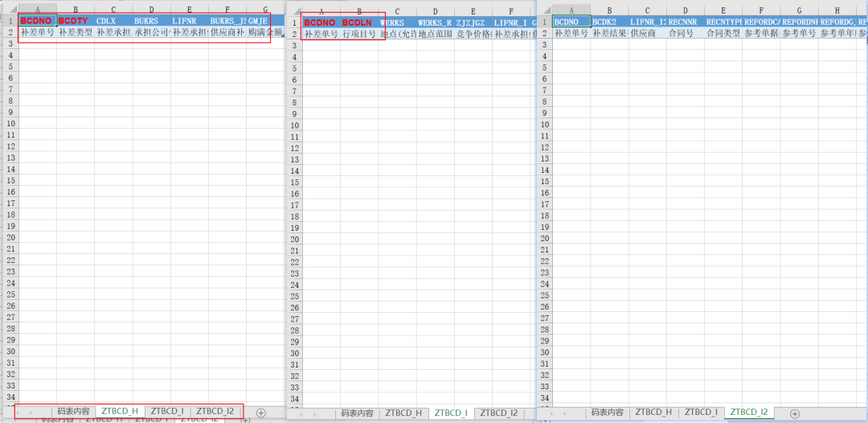Viewport: 868px width, 423px height.
Task: Click 供应商 cell in right window
Action: click(648, 33)
